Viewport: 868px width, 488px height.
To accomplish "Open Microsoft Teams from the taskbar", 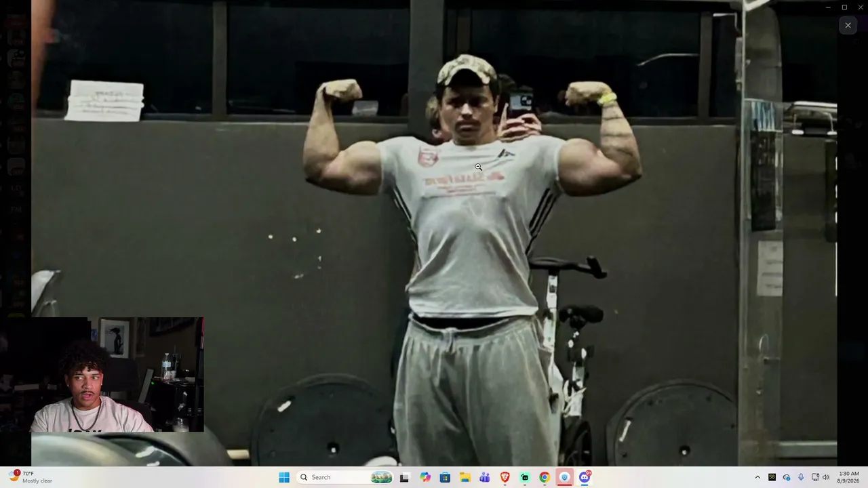I will tap(484, 477).
